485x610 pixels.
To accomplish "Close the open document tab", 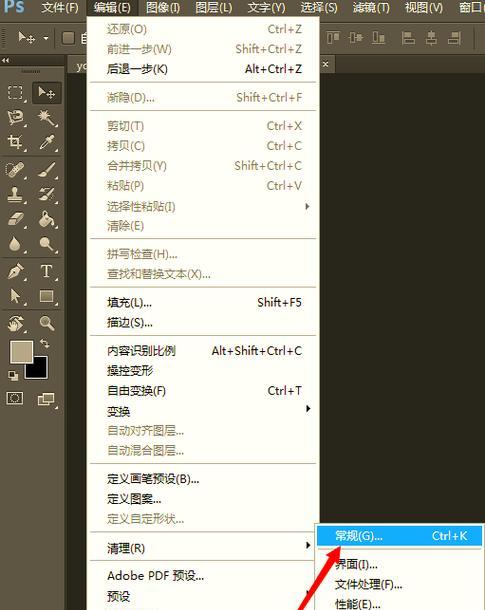I will (326, 64).
